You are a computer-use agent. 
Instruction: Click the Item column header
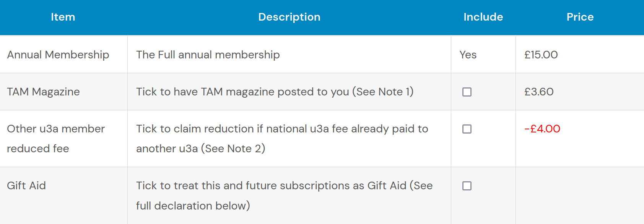coord(63,17)
